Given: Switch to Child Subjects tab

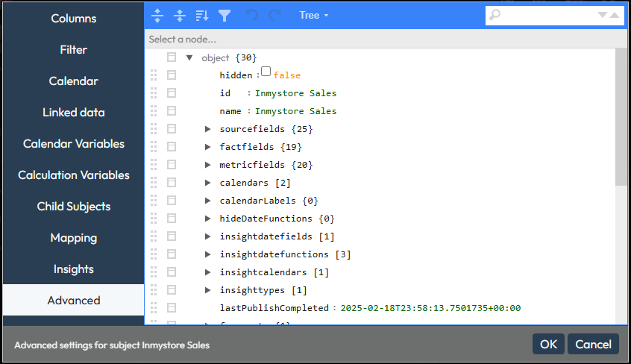Looking at the screenshot, I should (x=73, y=207).
